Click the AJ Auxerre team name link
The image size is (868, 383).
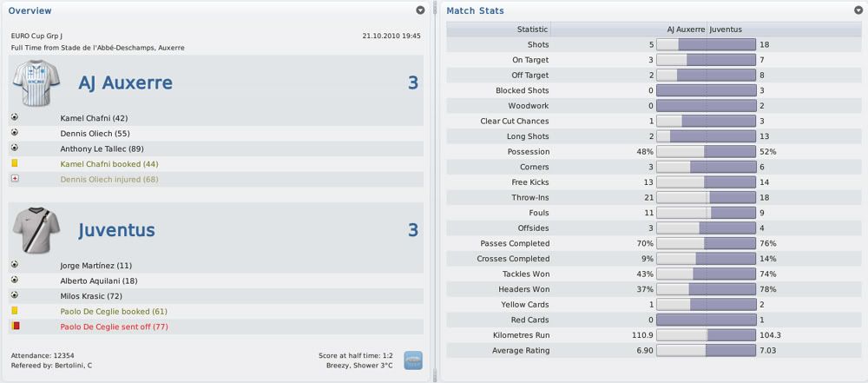[x=125, y=83]
